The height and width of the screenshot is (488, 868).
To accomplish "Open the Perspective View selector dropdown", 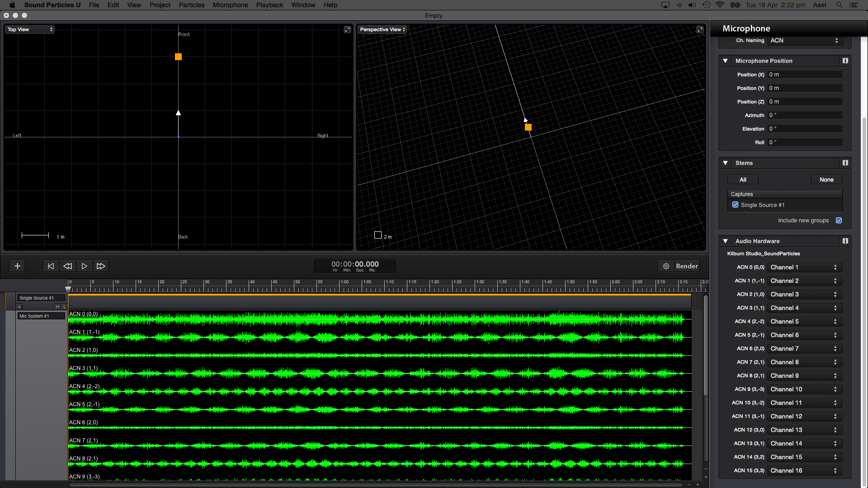I will (382, 29).
